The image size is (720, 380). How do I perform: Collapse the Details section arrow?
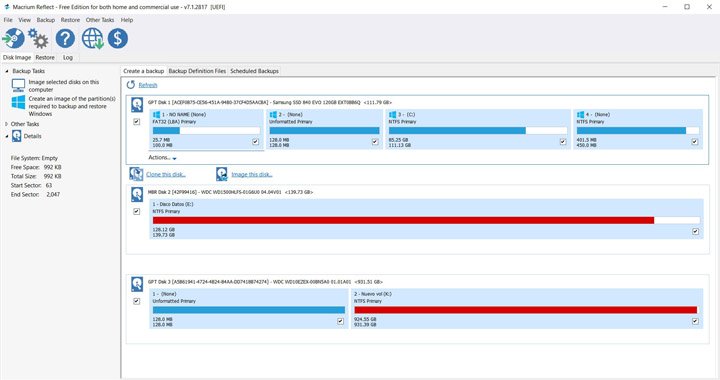click(x=6, y=136)
